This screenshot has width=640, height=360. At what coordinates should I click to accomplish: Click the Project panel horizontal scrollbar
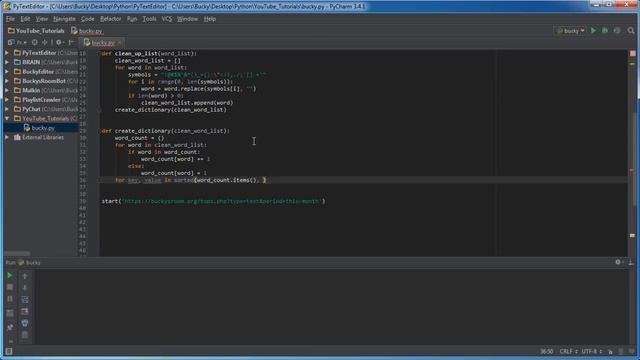17,253
